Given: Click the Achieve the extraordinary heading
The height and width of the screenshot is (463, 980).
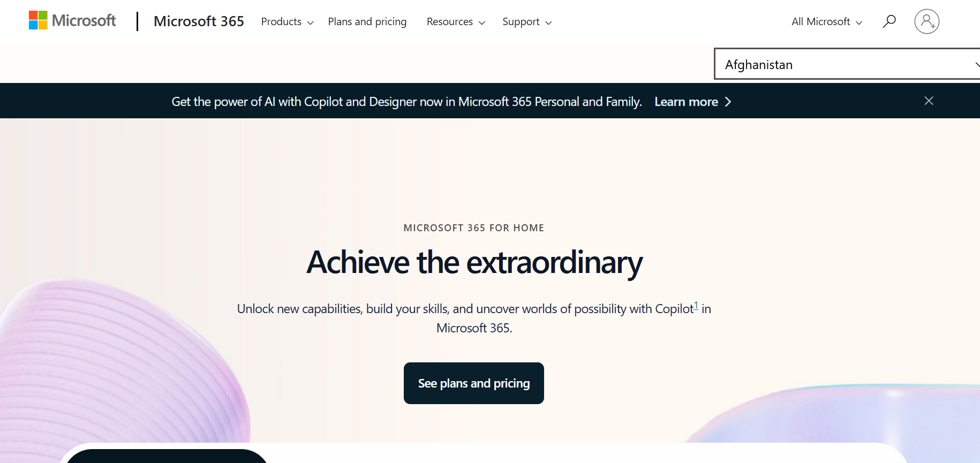Looking at the screenshot, I should tap(474, 262).
